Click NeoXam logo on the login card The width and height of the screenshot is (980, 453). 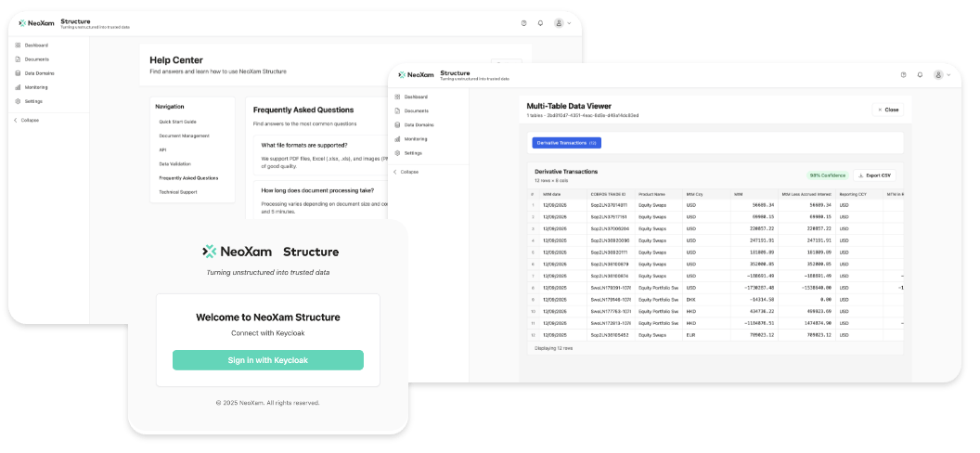[237, 252]
